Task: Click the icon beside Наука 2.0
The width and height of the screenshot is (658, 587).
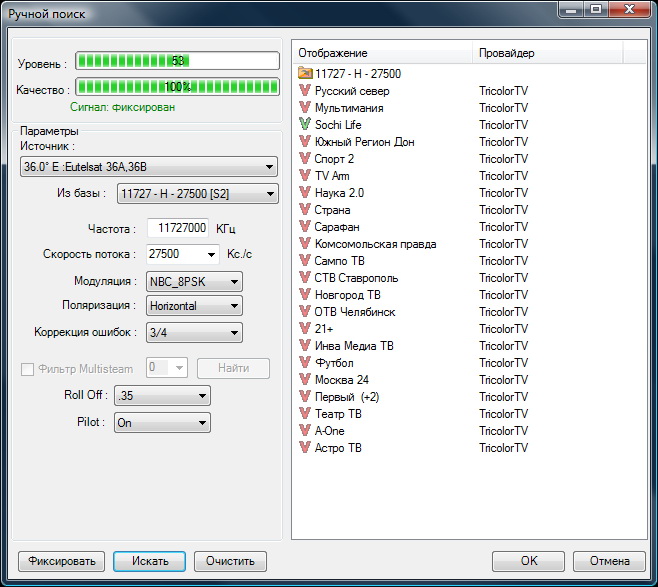Action: tap(305, 193)
